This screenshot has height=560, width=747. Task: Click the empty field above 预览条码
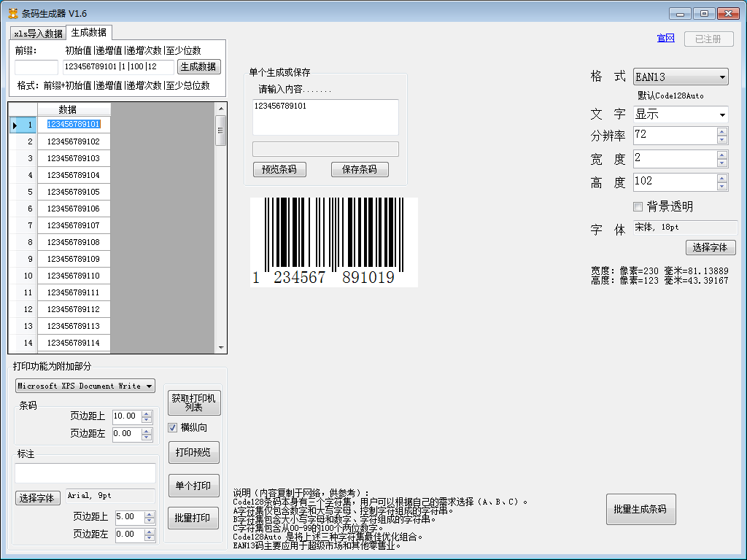(x=325, y=149)
